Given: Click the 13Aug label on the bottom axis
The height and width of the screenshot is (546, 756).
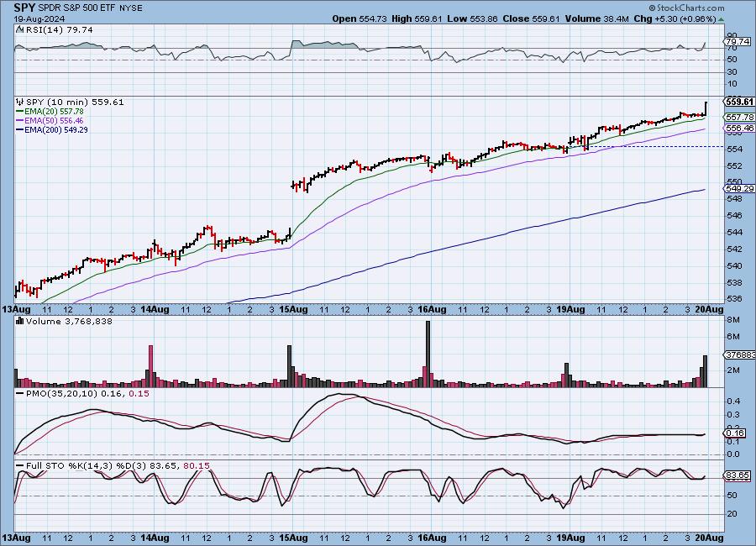Looking at the screenshot, I should (16, 537).
